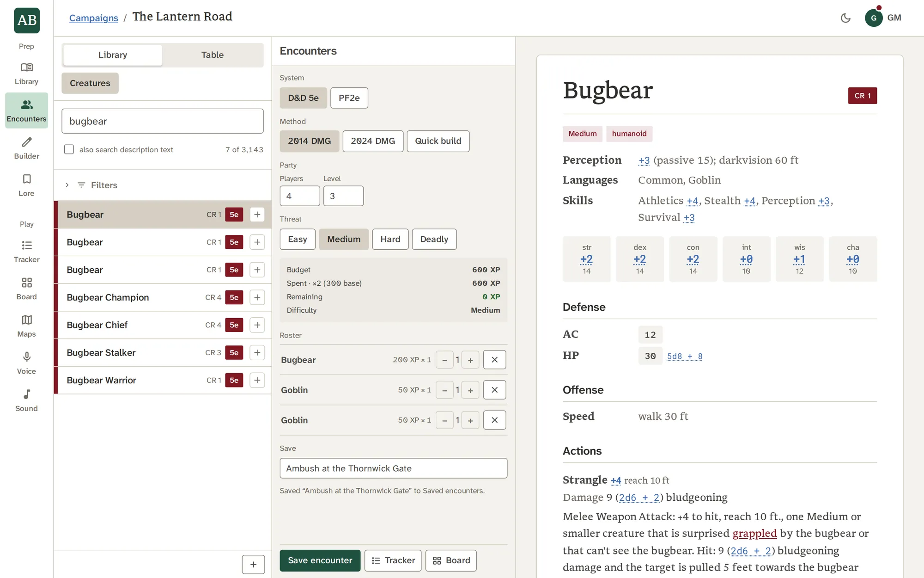The height and width of the screenshot is (578, 924).
Task: Open the Sound music note icon
Action: 26,400
